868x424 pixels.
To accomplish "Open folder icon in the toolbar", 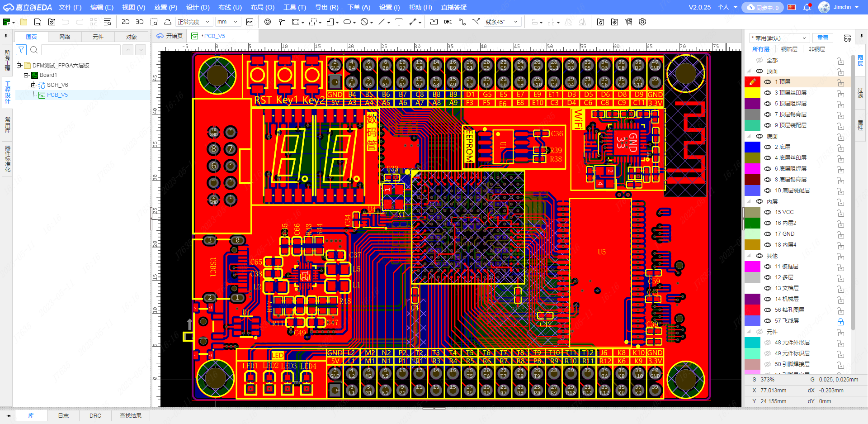I will coord(24,22).
